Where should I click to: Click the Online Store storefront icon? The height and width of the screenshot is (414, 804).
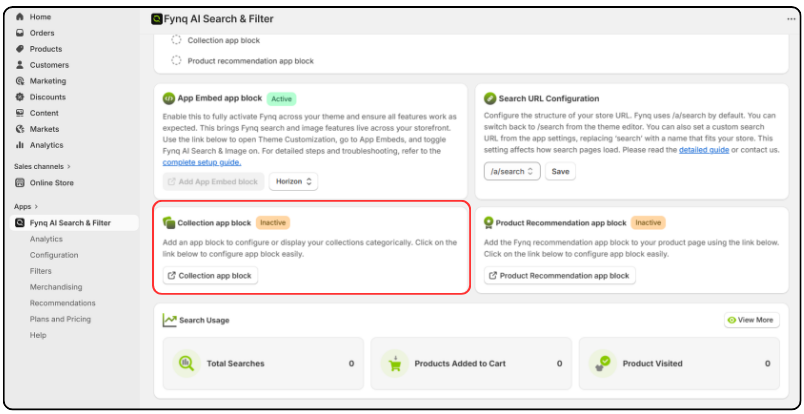(20, 183)
